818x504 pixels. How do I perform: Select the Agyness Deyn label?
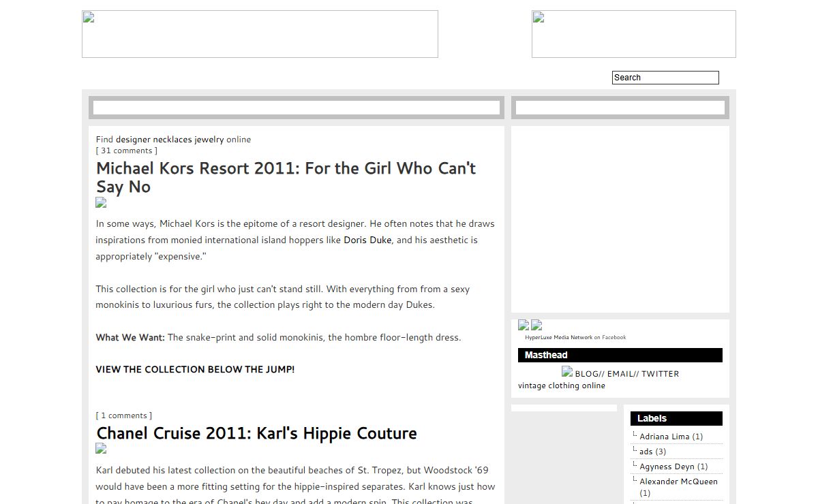click(x=667, y=467)
